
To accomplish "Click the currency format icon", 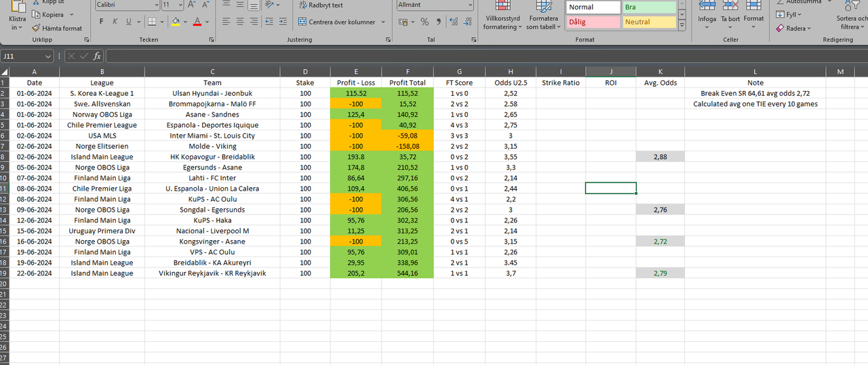I will point(403,22).
